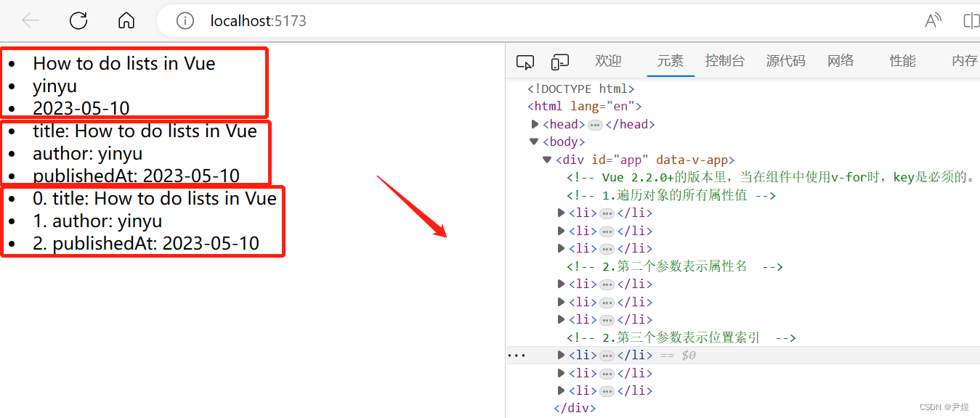
Task: Reload the page with the refresh icon
Action: pos(78,20)
